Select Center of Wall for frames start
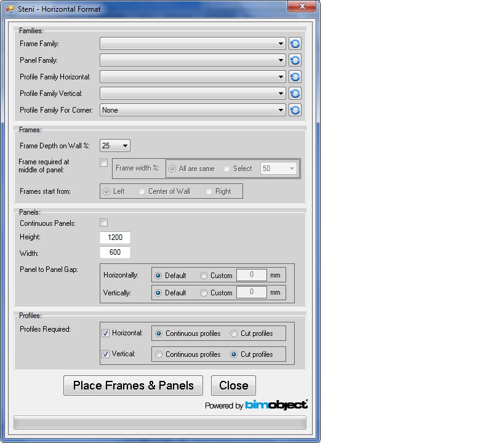The width and height of the screenshot is (504, 443). pyautogui.click(x=142, y=191)
